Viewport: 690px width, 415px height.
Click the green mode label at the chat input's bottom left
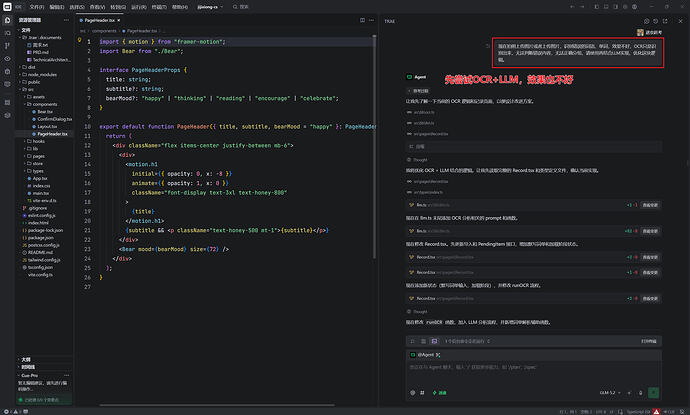coord(440,393)
